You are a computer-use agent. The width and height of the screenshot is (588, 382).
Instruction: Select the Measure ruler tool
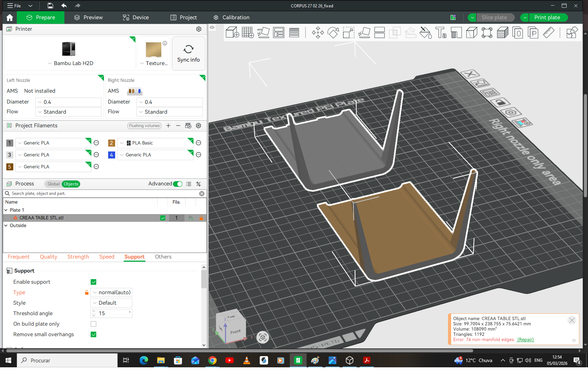point(548,33)
